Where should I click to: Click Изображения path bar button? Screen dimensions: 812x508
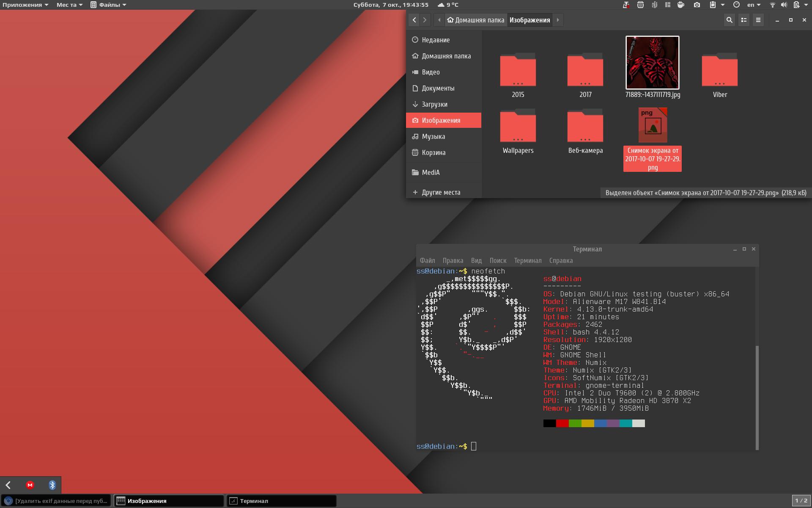(x=529, y=20)
